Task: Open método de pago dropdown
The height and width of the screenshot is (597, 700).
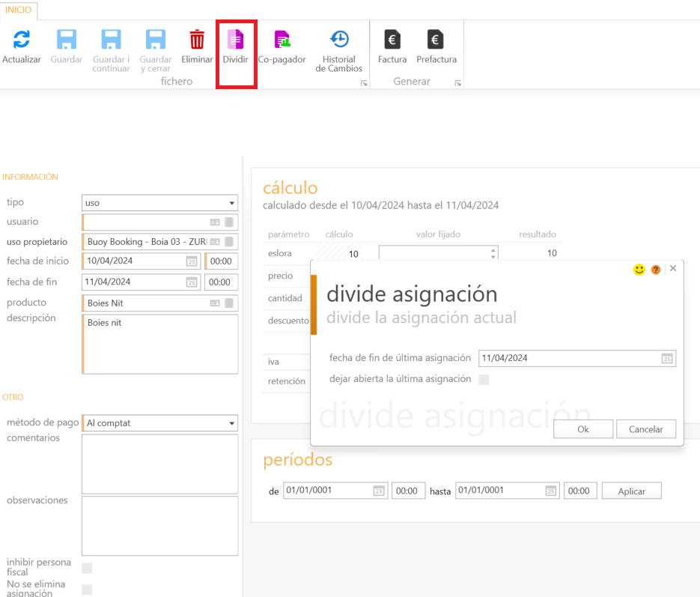Action: [231, 423]
